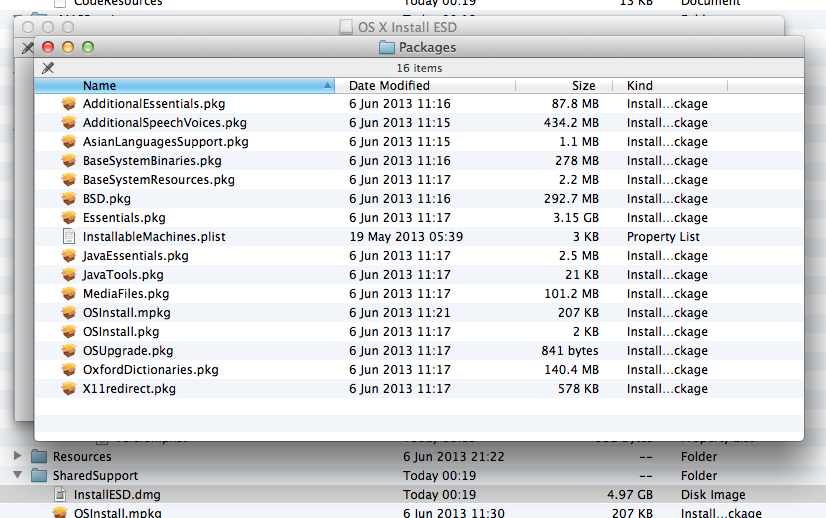Click the OSInstall.mpkg icon in Packages window
Screen dimensions: 826x518
click(68, 312)
